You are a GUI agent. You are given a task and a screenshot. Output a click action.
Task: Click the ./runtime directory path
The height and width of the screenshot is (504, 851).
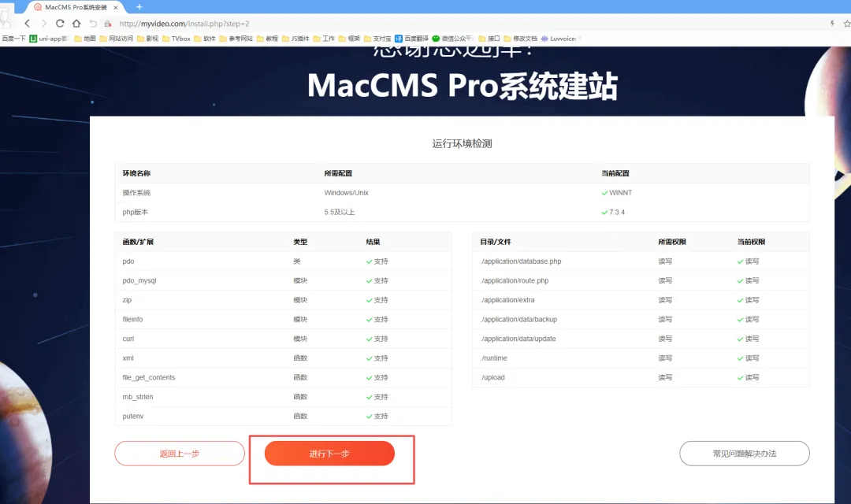point(494,358)
